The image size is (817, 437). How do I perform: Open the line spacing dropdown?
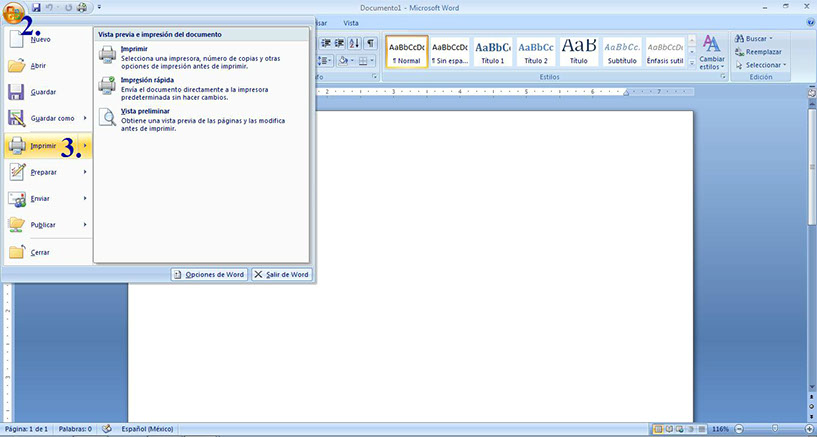coord(326,60)
